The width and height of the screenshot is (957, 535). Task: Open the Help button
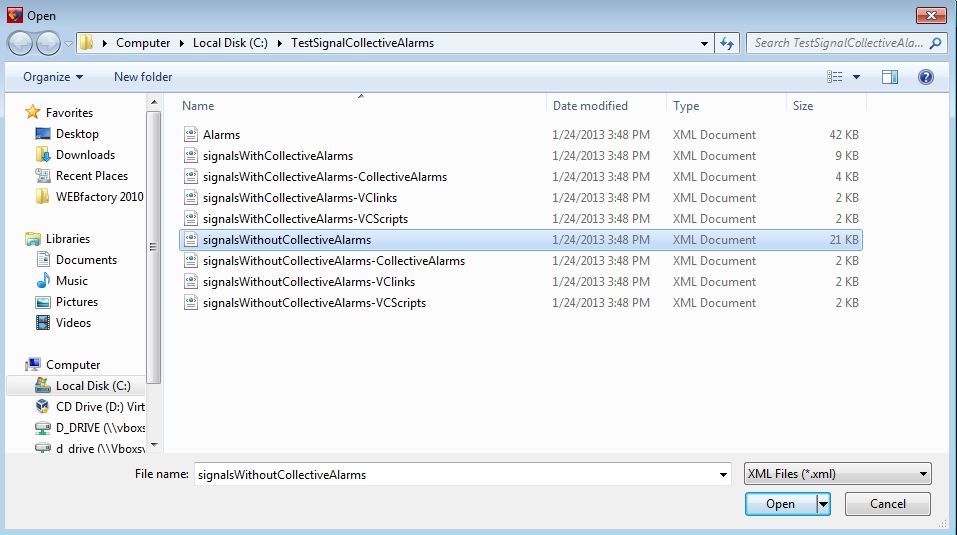tap(926, 77)
